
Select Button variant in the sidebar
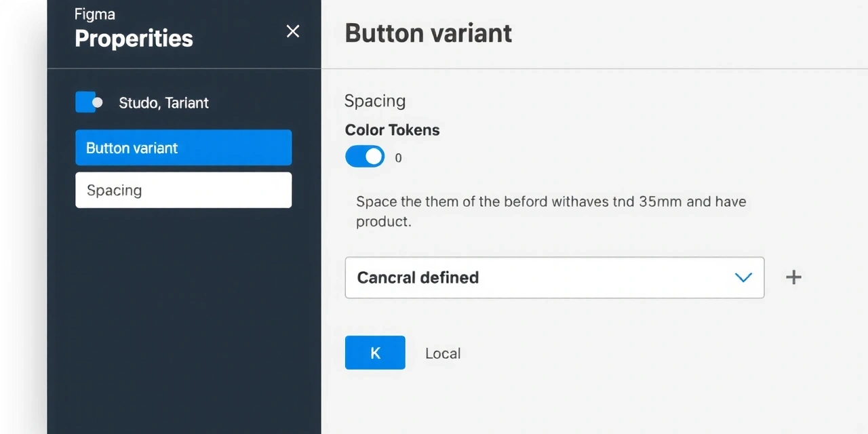183,148
